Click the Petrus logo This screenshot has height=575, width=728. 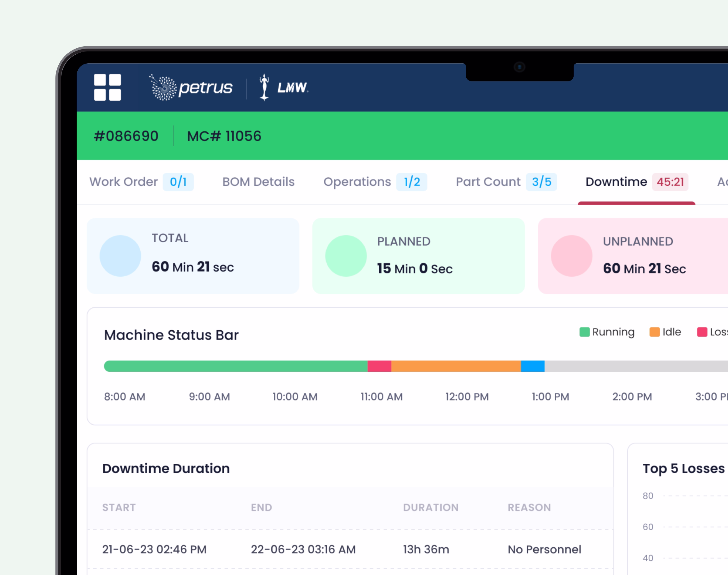191,87
